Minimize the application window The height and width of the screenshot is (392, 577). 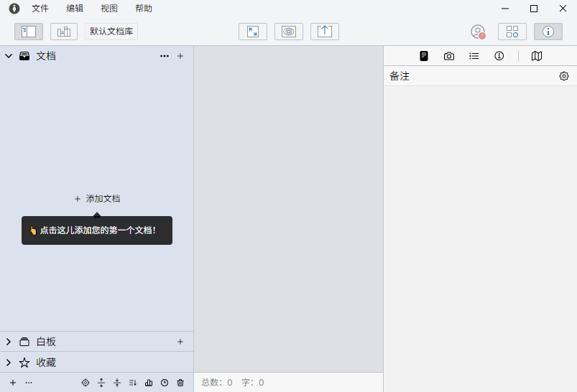point(505,9)
